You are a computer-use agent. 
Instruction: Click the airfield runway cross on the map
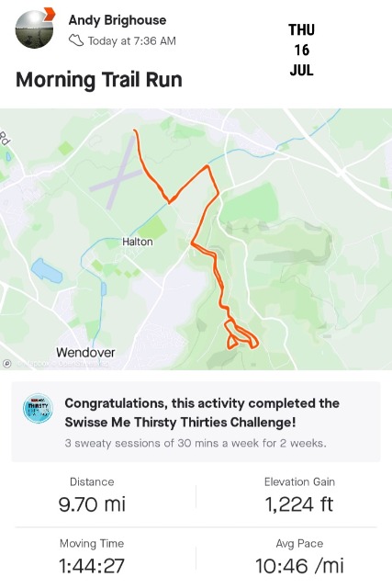click(118, 174)
